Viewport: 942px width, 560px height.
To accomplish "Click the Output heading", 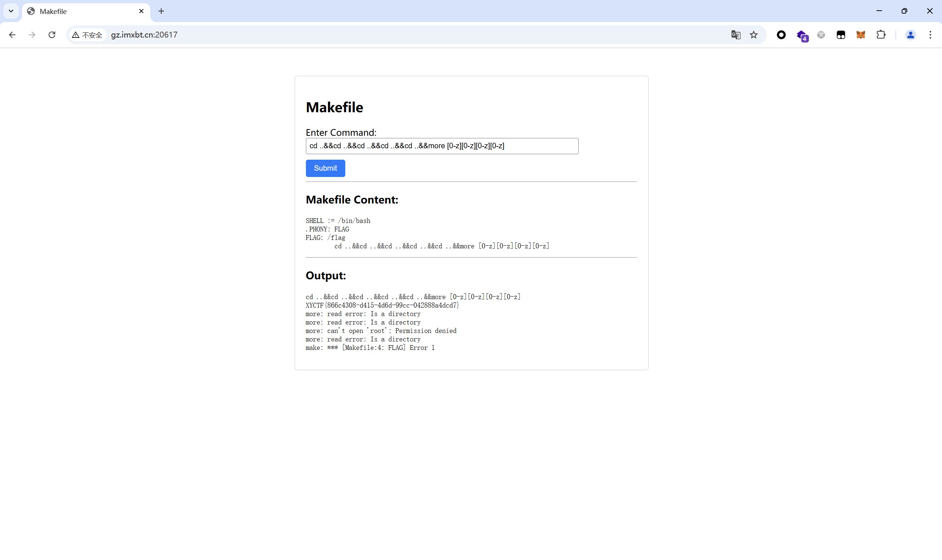I will (325, 276).
